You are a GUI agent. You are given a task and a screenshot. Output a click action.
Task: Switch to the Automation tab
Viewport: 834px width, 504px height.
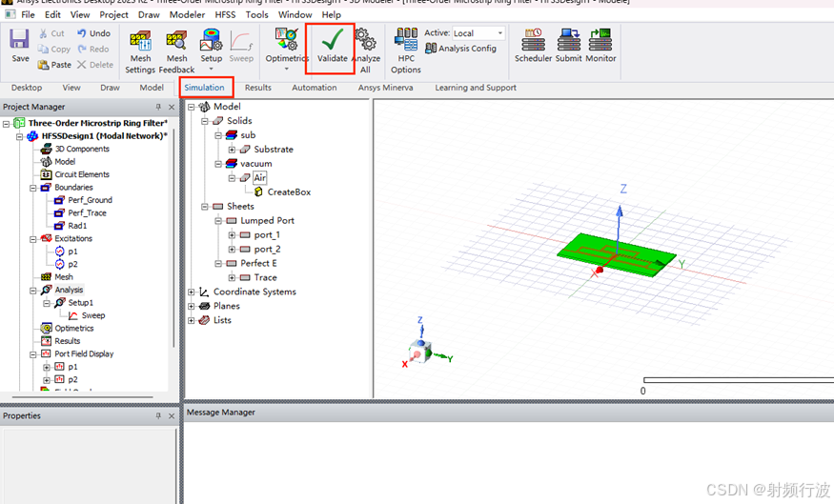pos(314,88)
